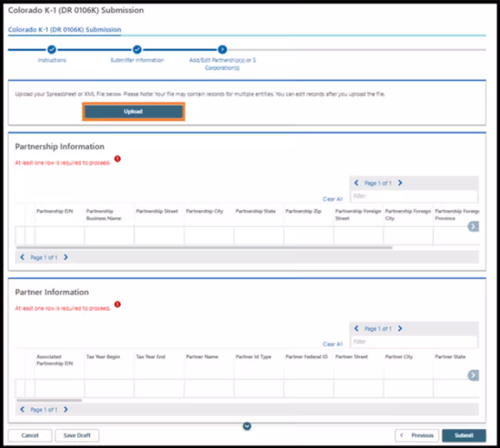The height and width of the screenshot is (448, 500).
Task: Go to next page in Partner bottom pager
Action: [65, 410]
